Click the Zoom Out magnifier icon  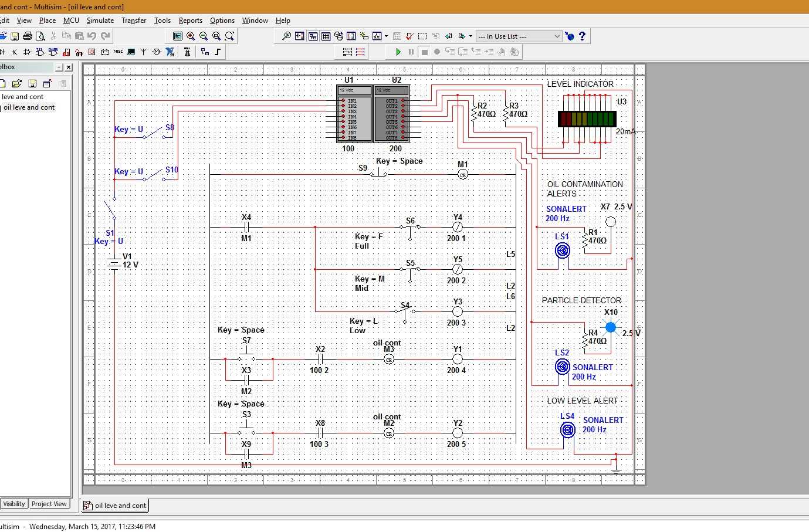coord(204,36)
